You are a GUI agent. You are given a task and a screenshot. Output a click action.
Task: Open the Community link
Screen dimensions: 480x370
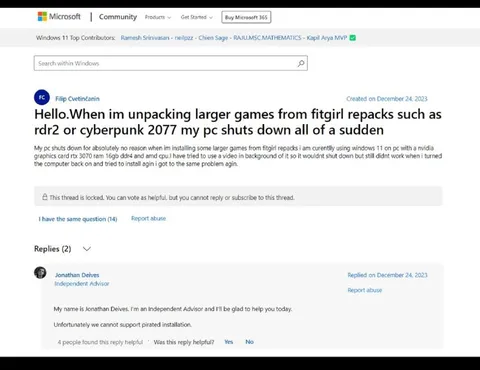coord(118,17)
